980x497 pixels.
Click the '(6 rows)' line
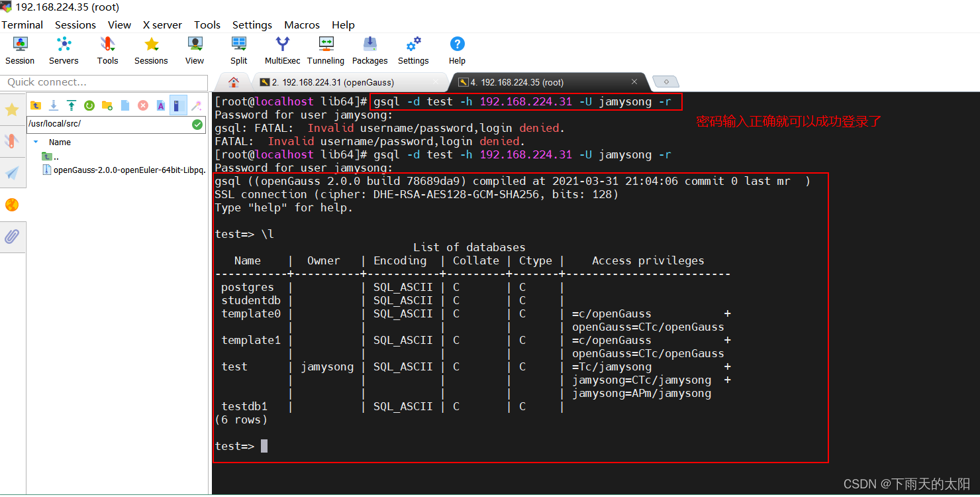click(x=241, y=419)
